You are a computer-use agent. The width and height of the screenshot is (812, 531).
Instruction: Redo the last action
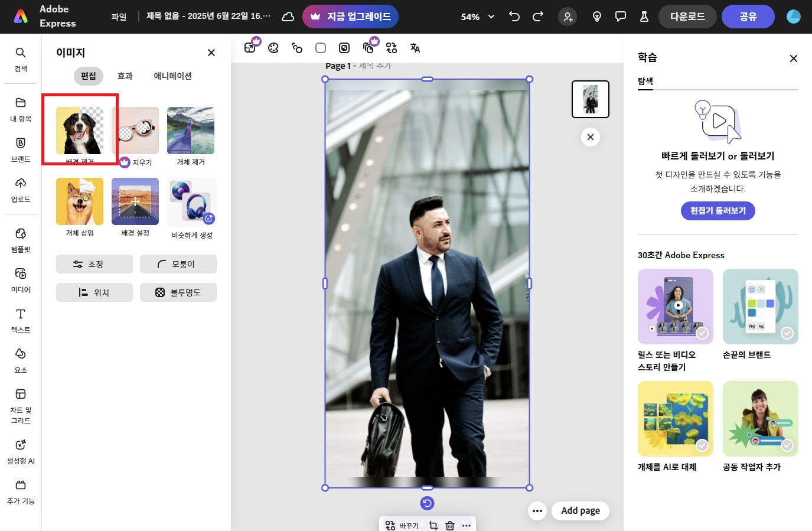[538, 17]
